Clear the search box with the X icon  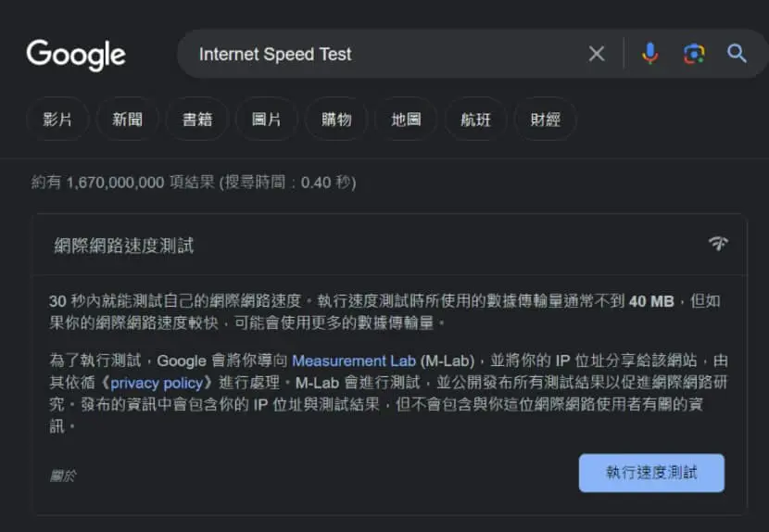(597, 54)
